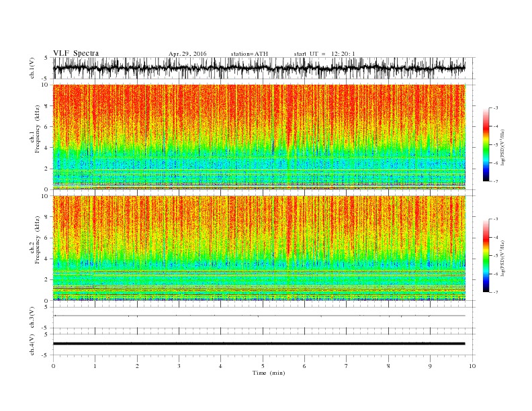Click the "1" minute tick label
This screenshot has height=411, width=532.
pos(95,366)
